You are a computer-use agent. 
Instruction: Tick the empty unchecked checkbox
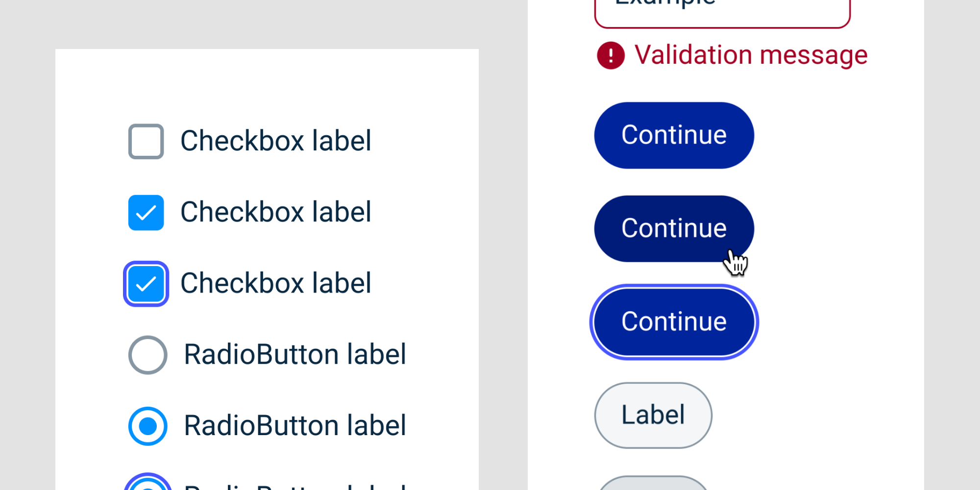point(146,142)
